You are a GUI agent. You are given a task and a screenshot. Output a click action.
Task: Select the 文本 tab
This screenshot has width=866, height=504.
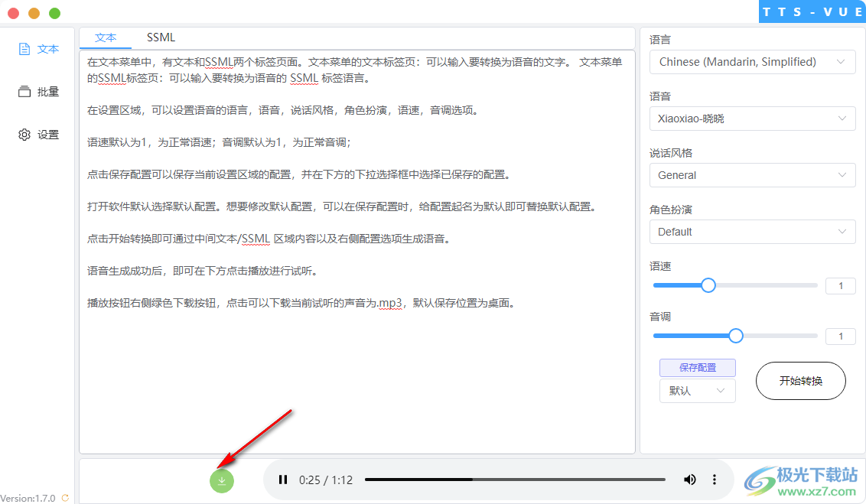tap(106, 37)
